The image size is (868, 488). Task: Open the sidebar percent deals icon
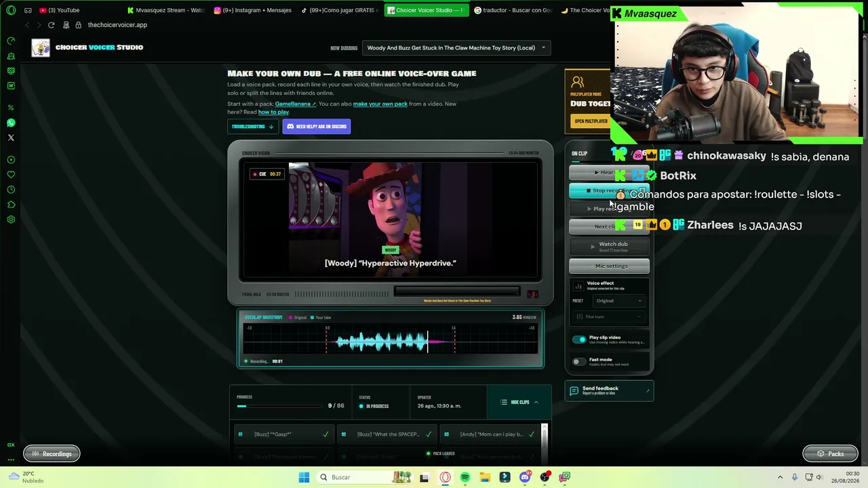pyautogui.click(x=11, y=108)
